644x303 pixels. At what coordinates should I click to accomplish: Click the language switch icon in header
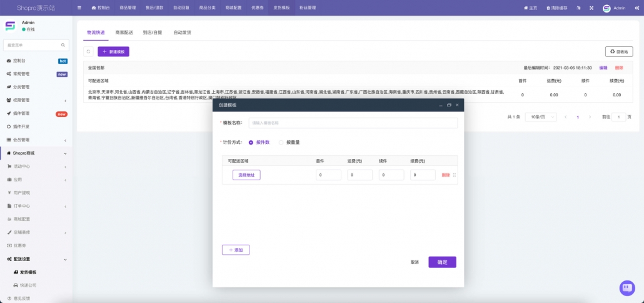[578, 8]
